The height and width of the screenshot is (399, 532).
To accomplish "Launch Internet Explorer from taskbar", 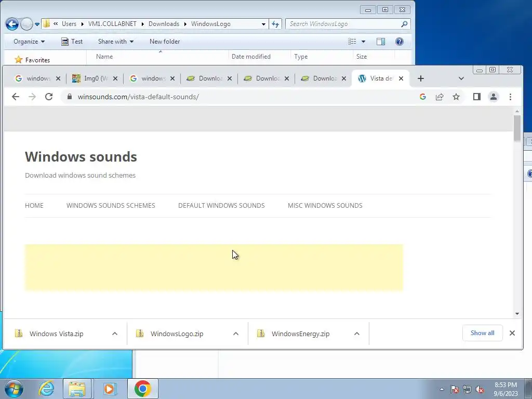I will point(46,389).
